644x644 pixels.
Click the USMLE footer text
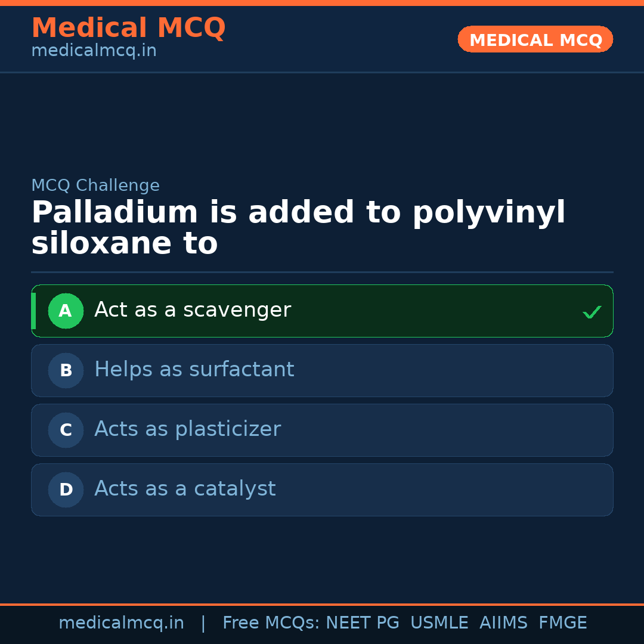pos(439,623)
